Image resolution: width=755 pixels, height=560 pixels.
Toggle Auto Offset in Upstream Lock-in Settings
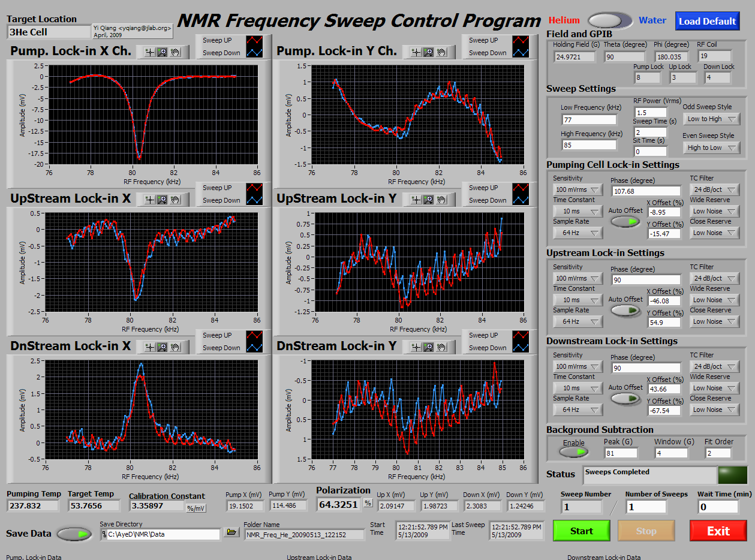pyautogui.click(x=625, y=310)
